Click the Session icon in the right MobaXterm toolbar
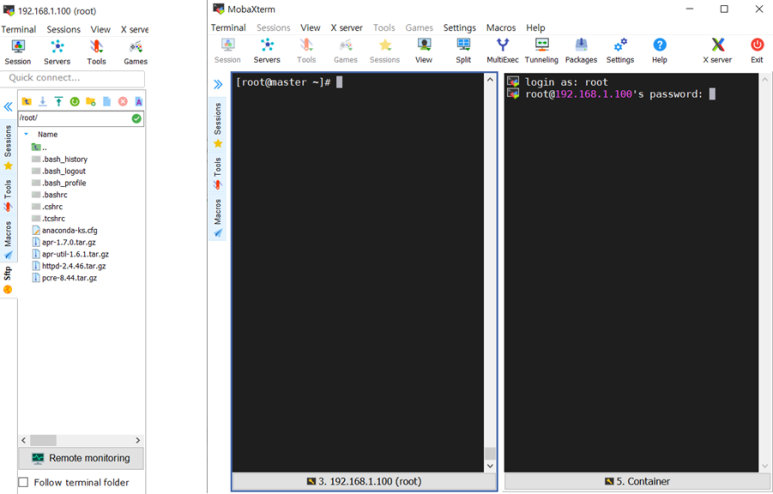This screenshot has height=494, width=773. click(227, 51)
